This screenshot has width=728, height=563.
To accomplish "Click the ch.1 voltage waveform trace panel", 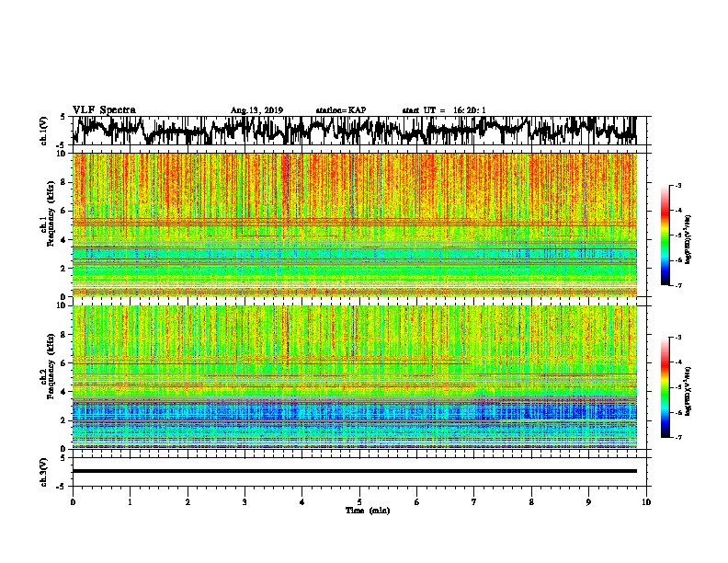I will click(x=354, y=131).
